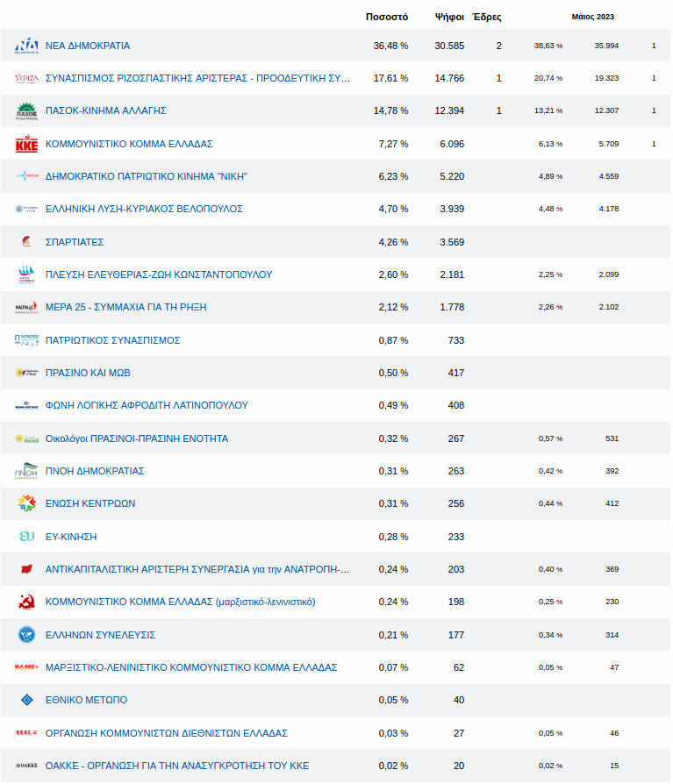Open ΦΩΝΗ ΛΟΓΙΚΗΣ ΑΦΡΟΔΙΤΗ ΛΑΤΙΝΟΠΟΥΛΟΥ link
This screenshot has width=673, height=784.
147,405
